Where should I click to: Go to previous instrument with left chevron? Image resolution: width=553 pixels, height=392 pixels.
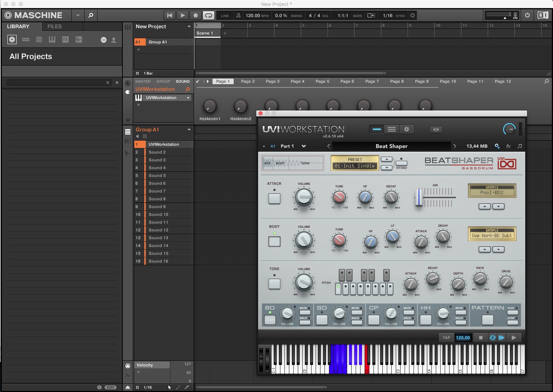(x=328, y=146)
